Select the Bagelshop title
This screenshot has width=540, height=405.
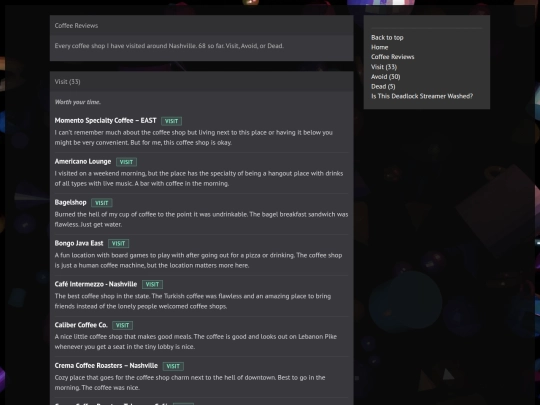pos(71,202)
